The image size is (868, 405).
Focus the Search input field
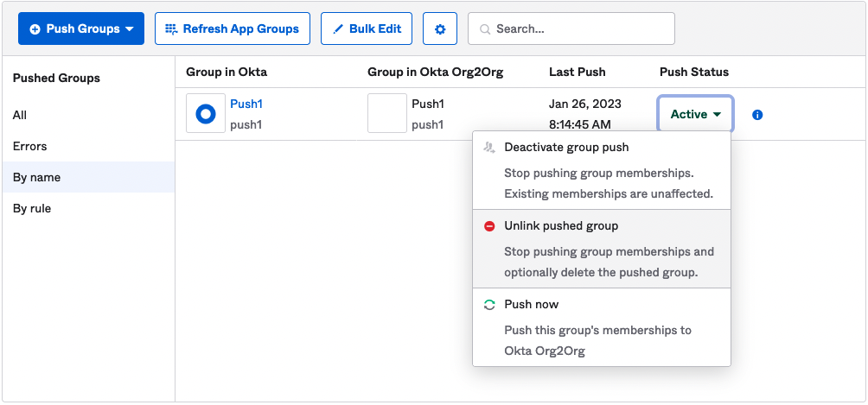pos(579,28)
